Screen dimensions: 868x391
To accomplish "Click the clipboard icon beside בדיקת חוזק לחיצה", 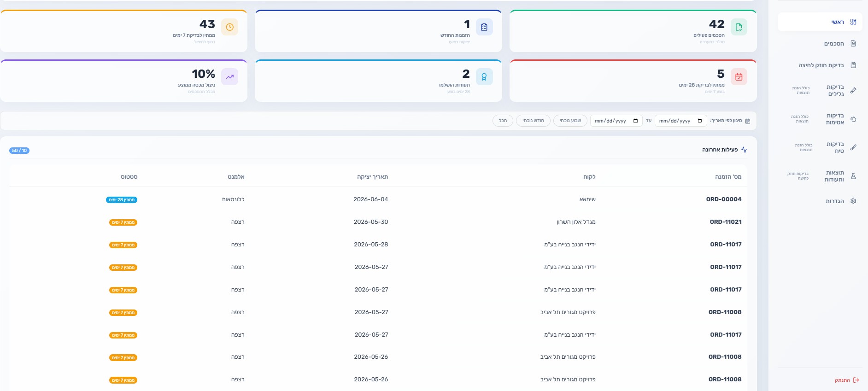I will click(x=853, y=65).
